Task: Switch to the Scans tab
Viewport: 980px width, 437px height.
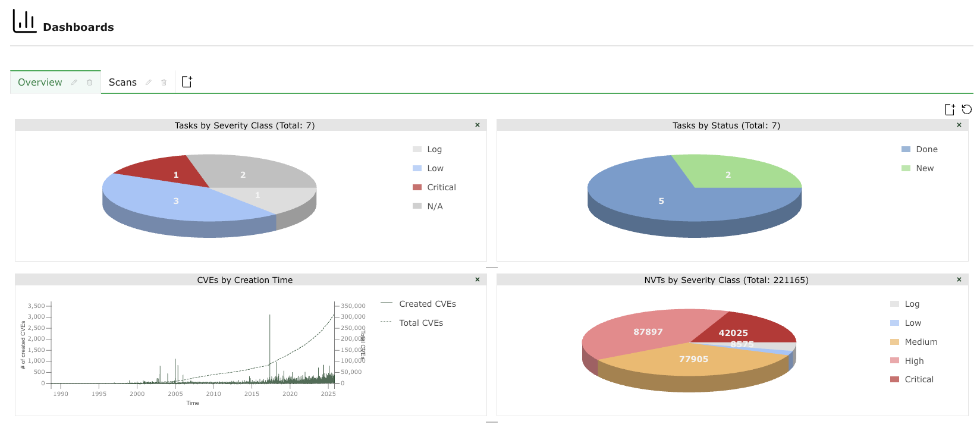Action: click(x=122, y=83)
